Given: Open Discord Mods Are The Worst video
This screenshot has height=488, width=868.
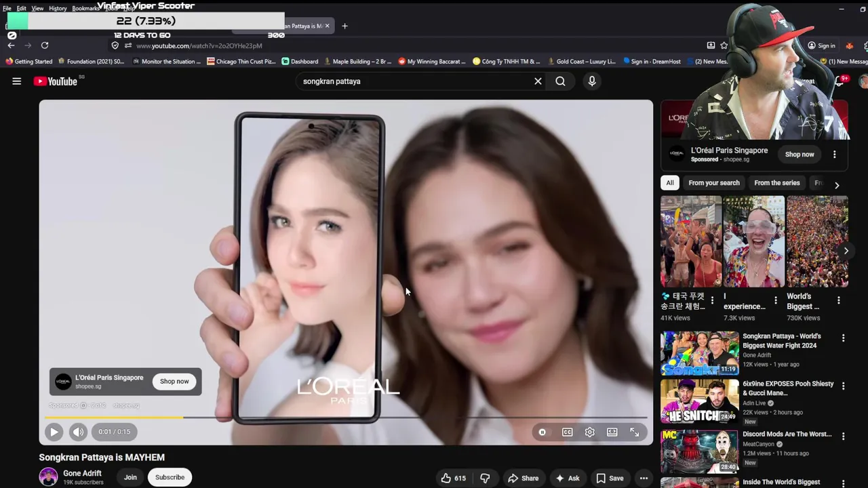Looking at the screenshot, I should pos(700,451).
